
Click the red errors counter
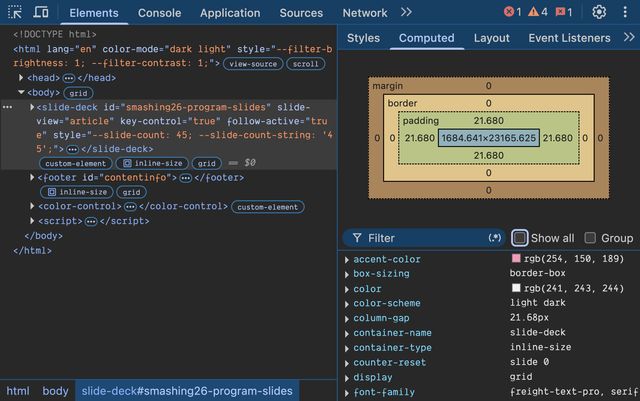pos(512,12)
